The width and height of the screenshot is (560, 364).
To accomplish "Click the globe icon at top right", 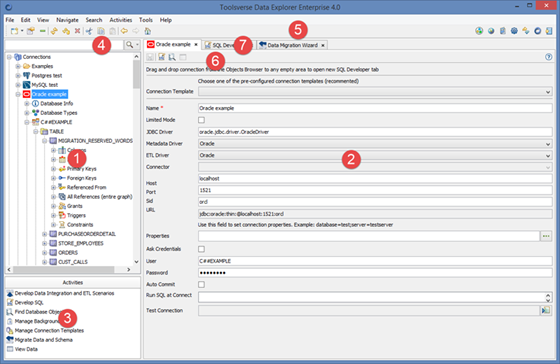I will 491,31.
